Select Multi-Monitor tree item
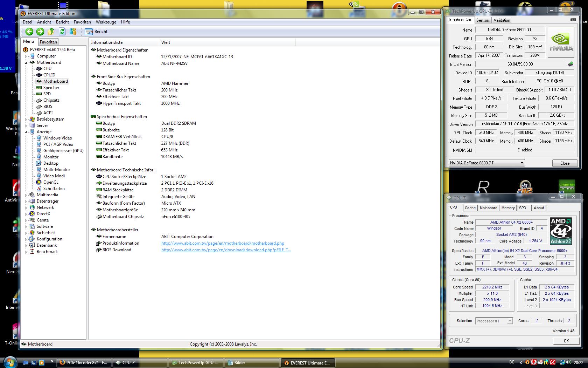 pyautogui.click(x=56, y=170)
